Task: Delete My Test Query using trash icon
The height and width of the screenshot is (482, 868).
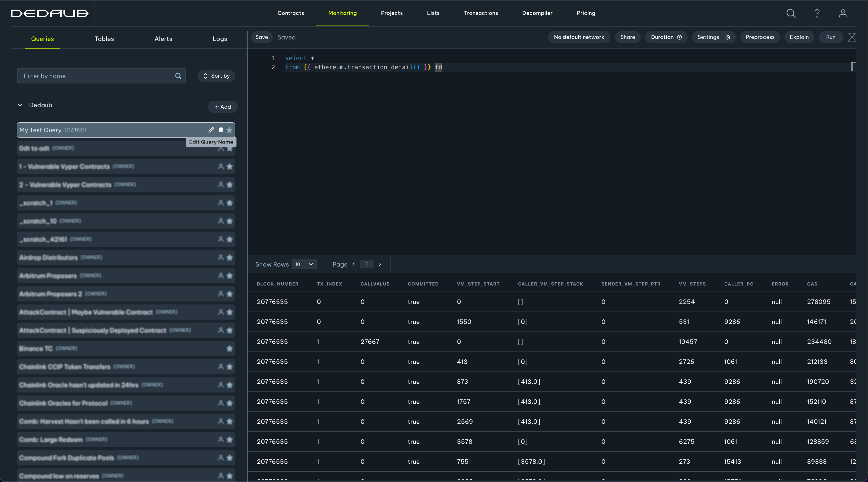Action: [221, 130]
